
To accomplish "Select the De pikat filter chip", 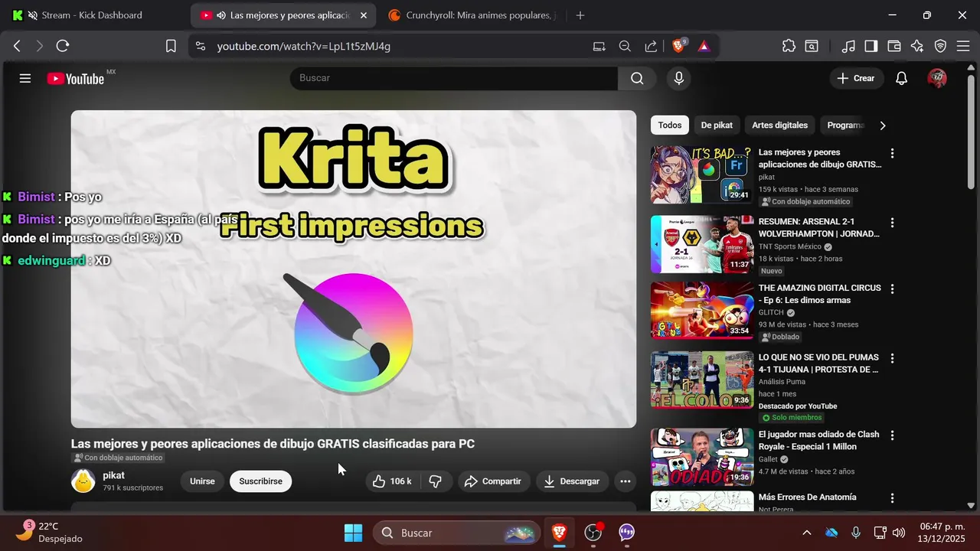I will pos(717,126).
